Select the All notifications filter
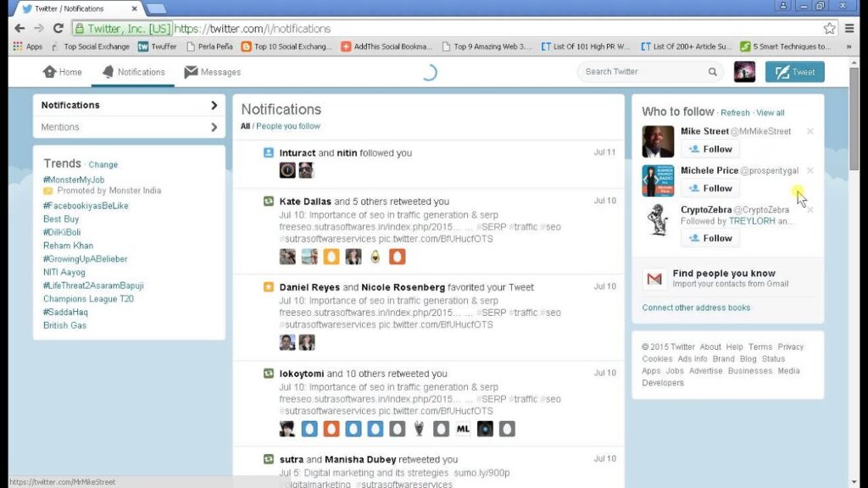868x488 pixels. [x=245, y=126]
